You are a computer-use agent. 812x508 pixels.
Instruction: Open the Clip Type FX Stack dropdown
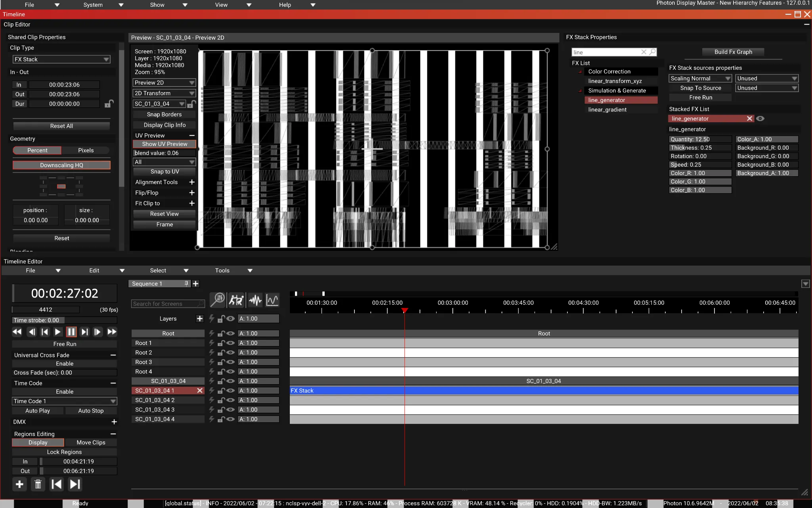click(61, 60)
